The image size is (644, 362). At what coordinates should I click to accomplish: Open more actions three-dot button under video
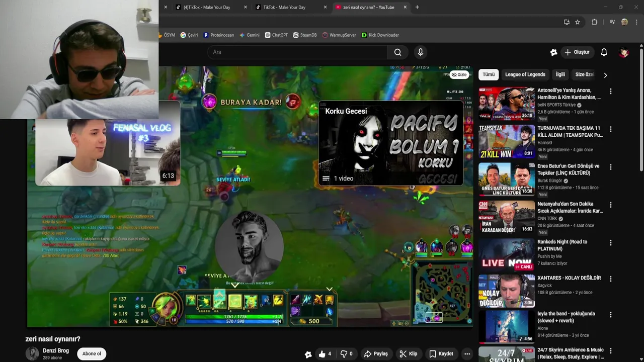467,354
